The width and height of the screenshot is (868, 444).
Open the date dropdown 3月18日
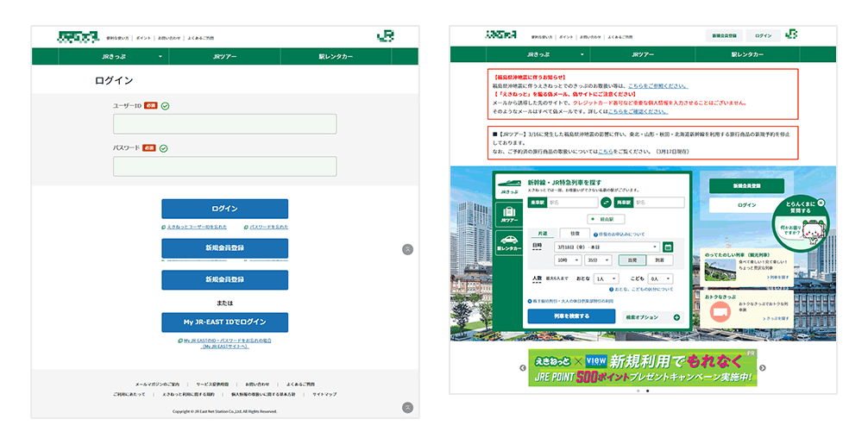click(607, 247)
